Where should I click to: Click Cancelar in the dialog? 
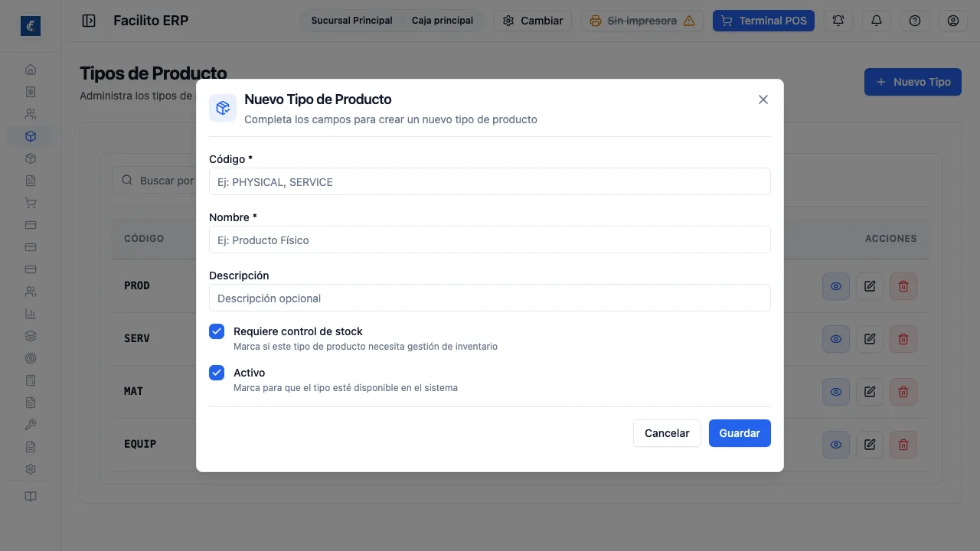pyautogui.click(x=667, y=433)
